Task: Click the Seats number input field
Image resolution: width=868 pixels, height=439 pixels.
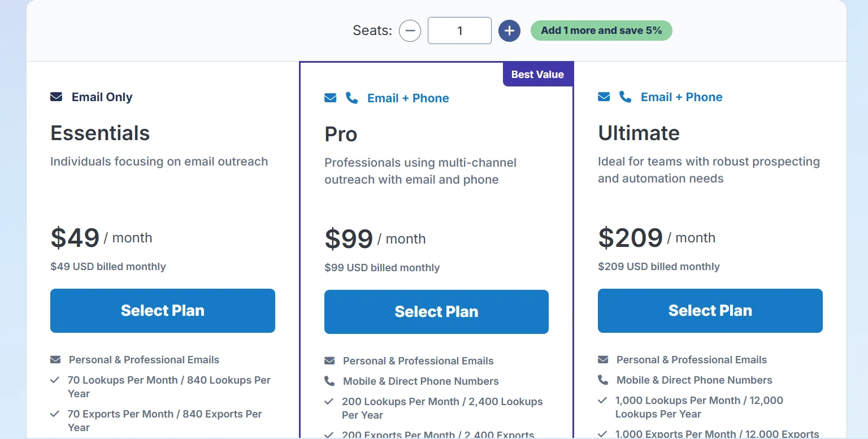Action: click(459, 31)
